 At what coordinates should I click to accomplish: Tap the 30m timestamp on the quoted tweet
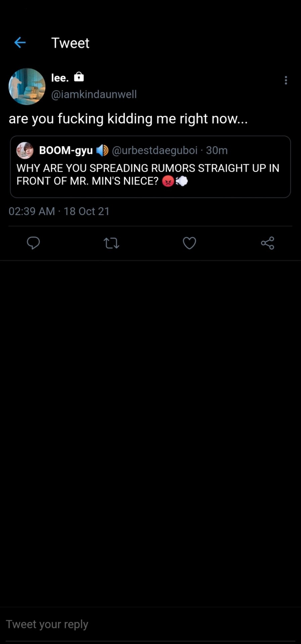(217, 150)
